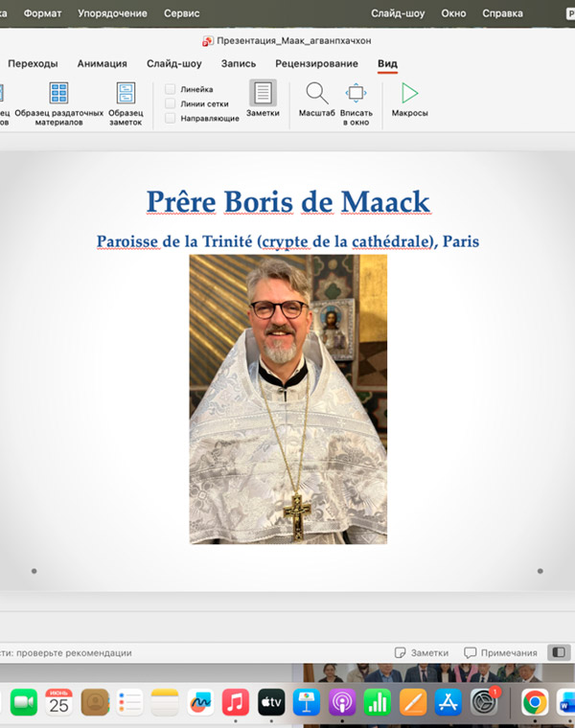This screenshot has height=728, width=575.
Task: Enable the Линейка ruler checkbox
Action: [x=171, y=89]
